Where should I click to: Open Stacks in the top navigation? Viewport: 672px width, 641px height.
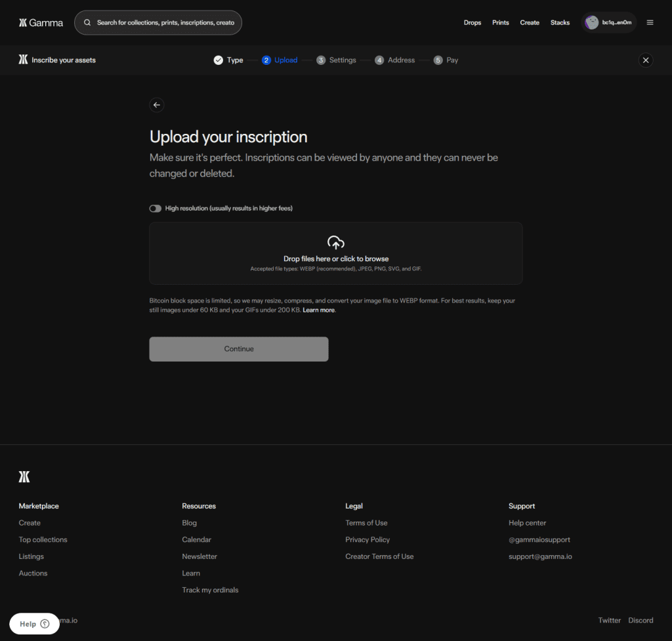560,22
